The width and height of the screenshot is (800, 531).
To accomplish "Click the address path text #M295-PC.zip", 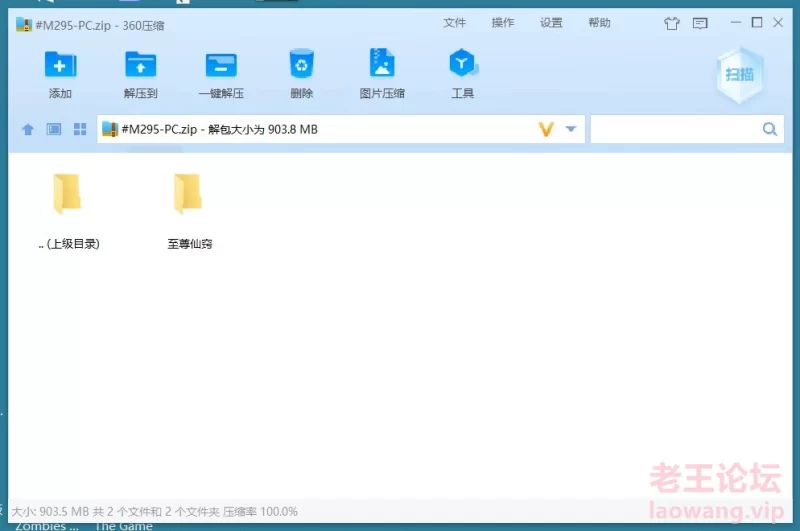I will pos(159,130).
